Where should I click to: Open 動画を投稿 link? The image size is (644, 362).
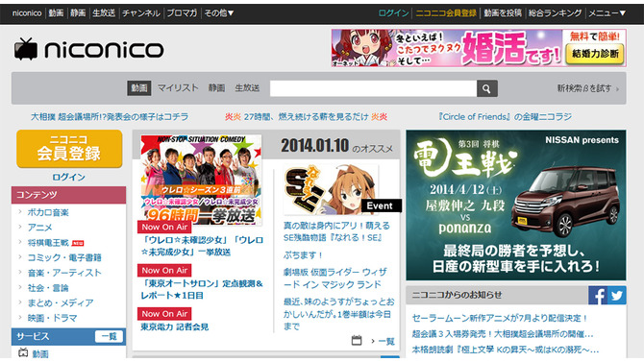pos(503,13)
